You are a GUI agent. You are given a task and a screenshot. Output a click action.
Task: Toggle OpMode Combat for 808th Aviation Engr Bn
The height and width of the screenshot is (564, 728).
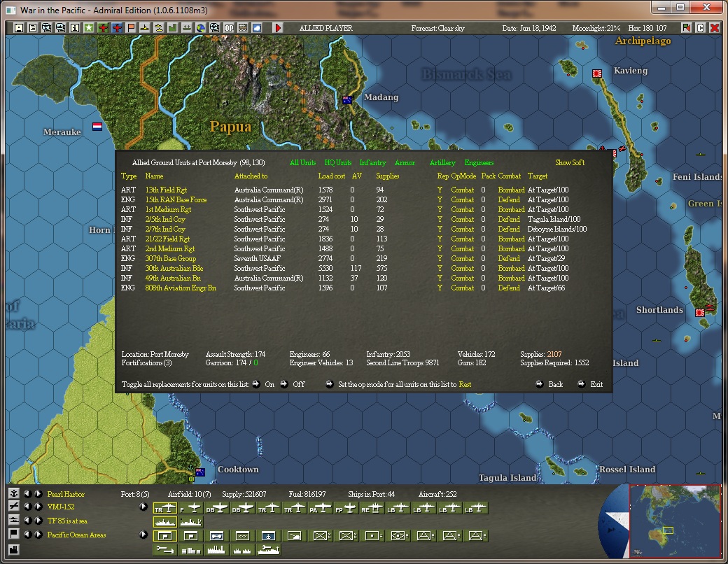(x=463, y=288)
